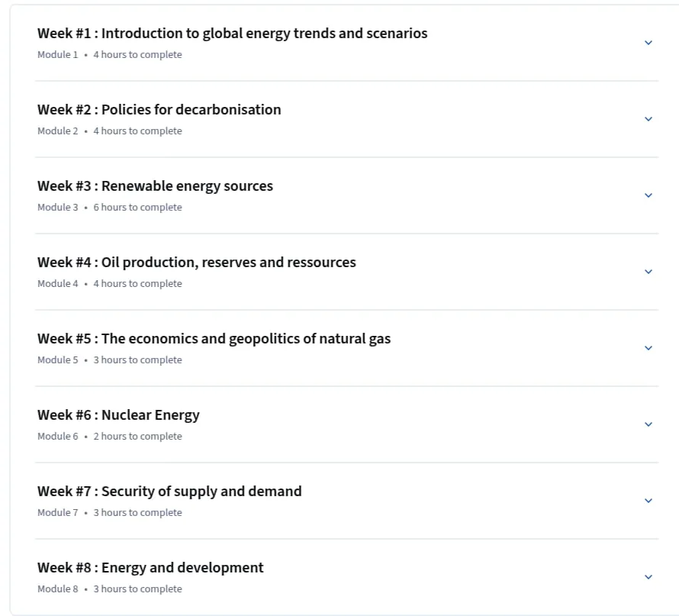The image size is (679, 616).
Task: Select Week #2 Policies for decarbonisation heading
Action: click(x=159, y=110)
